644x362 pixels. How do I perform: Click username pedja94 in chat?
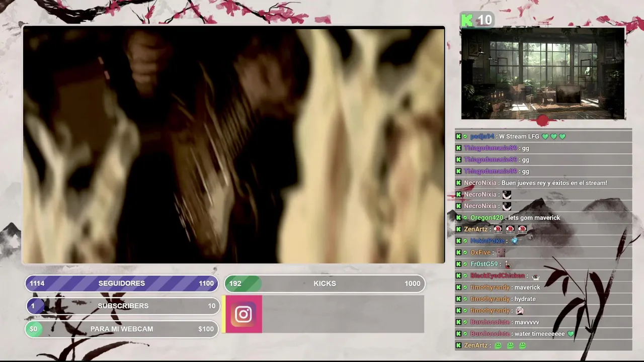click(x=482, y=136)
